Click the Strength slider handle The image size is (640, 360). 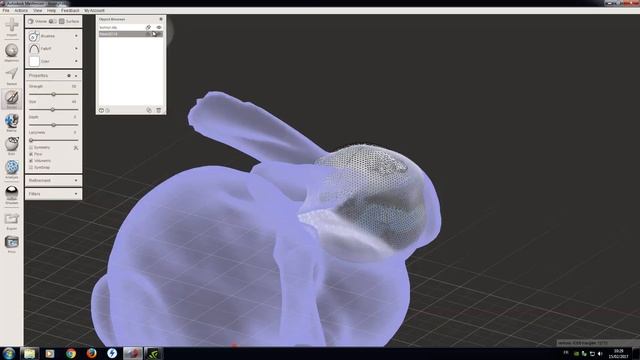[53, 94]
